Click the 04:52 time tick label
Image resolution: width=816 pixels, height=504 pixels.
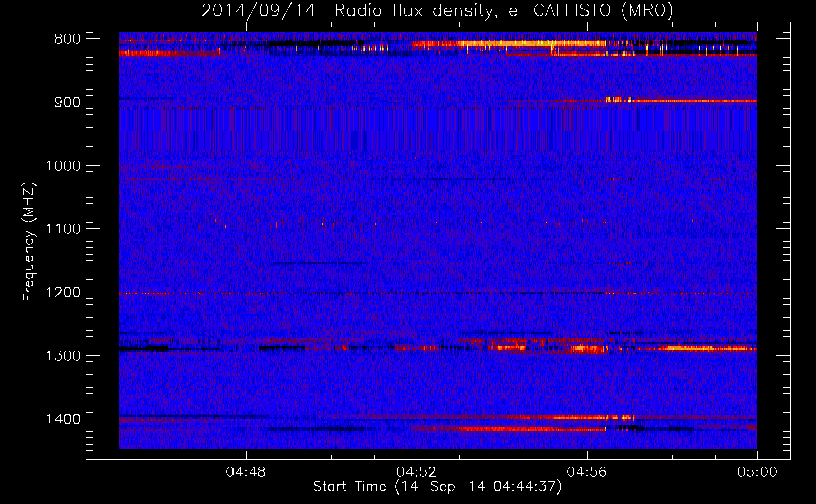pos(417,472)
